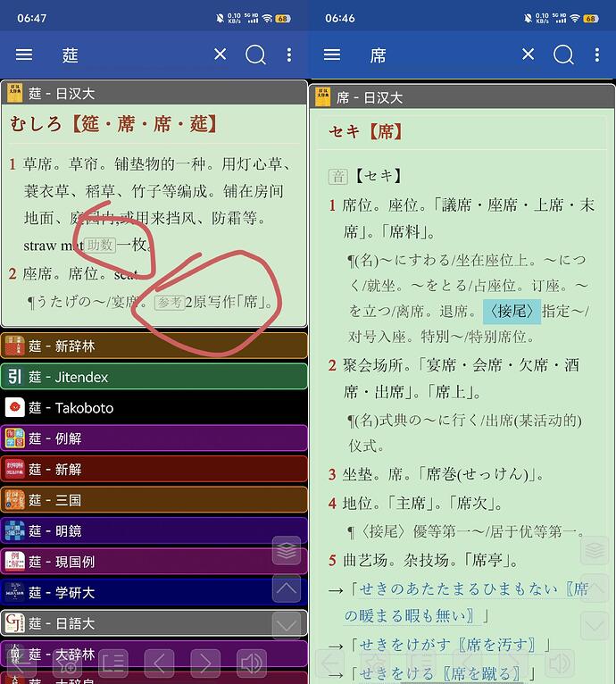The image size is (616, 684).
Task: Tap the 助数 tag before 一枚
Action: pyautogui.click(x=100, y=245)
